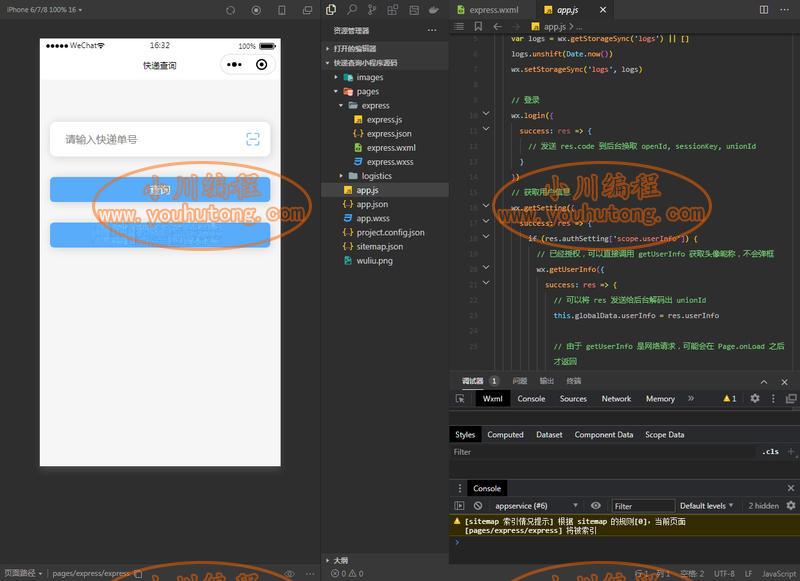The image size is (800, 581).
Task: Show more devtools tabs chevron
Action: point(691,398)
